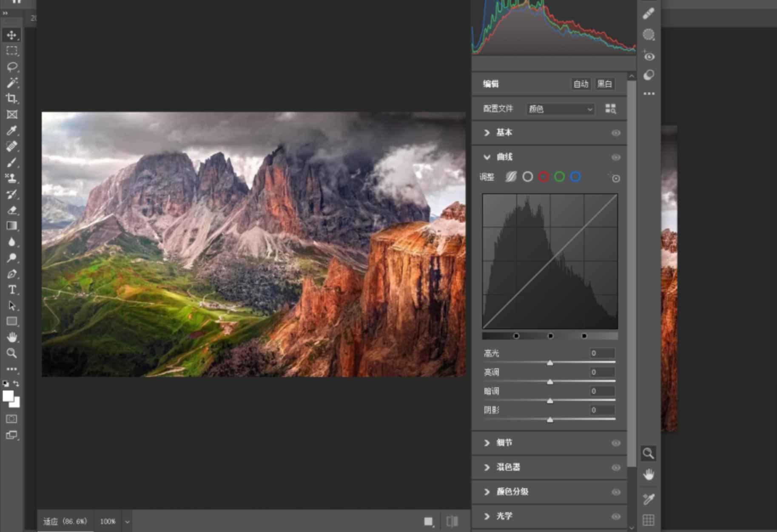Select the red channel curve
This screenshot has width=777, height=532.
(543, 176)
